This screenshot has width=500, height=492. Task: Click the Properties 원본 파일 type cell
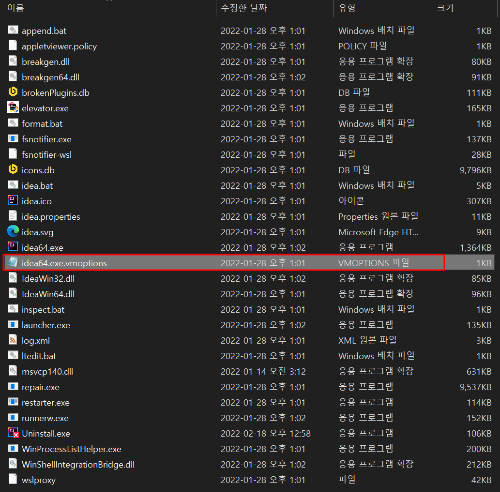coord(378,216)
